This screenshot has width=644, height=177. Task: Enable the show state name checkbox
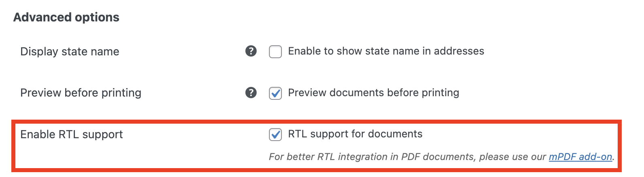[x=275, y=52]
